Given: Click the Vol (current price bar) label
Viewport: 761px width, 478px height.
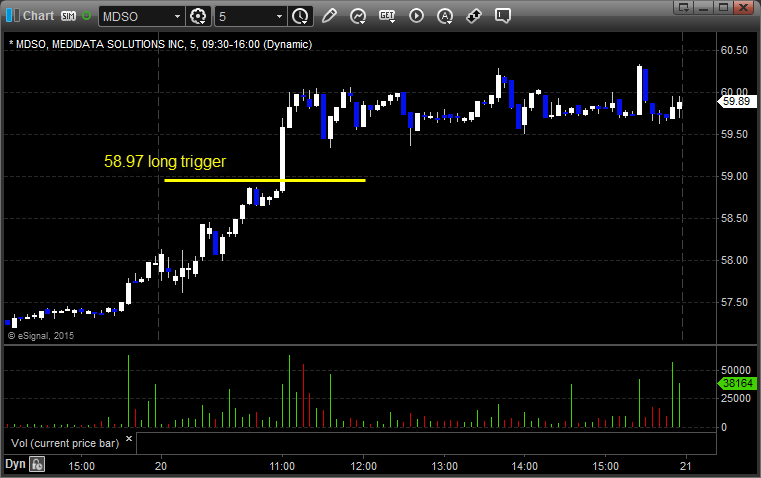Looking at the screenshot, I should coord(65,443).
